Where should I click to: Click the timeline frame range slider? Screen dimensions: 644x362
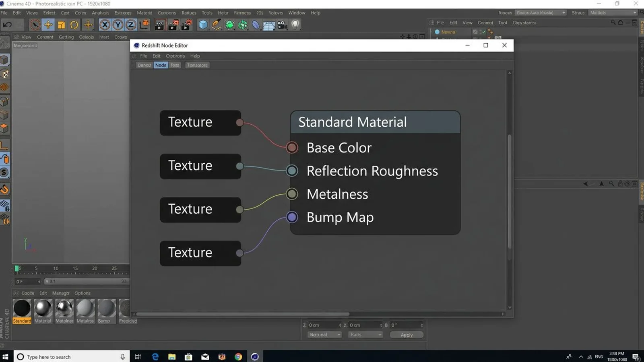[87, 282]
